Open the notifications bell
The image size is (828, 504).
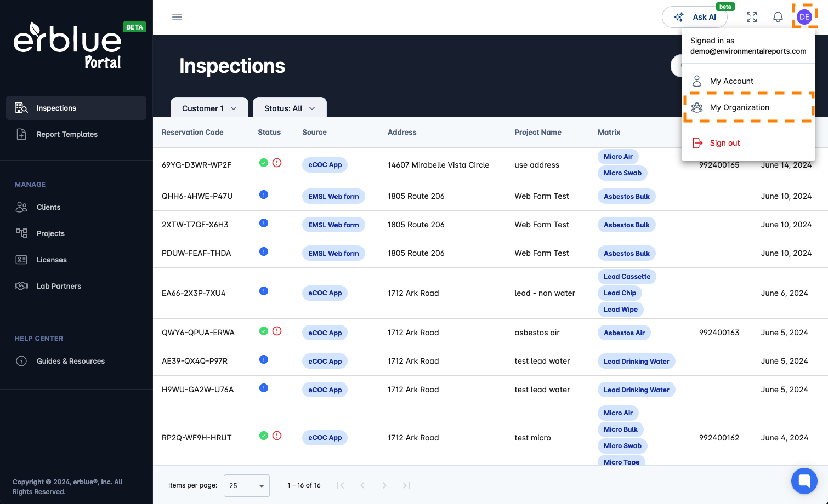click(778, 17)
